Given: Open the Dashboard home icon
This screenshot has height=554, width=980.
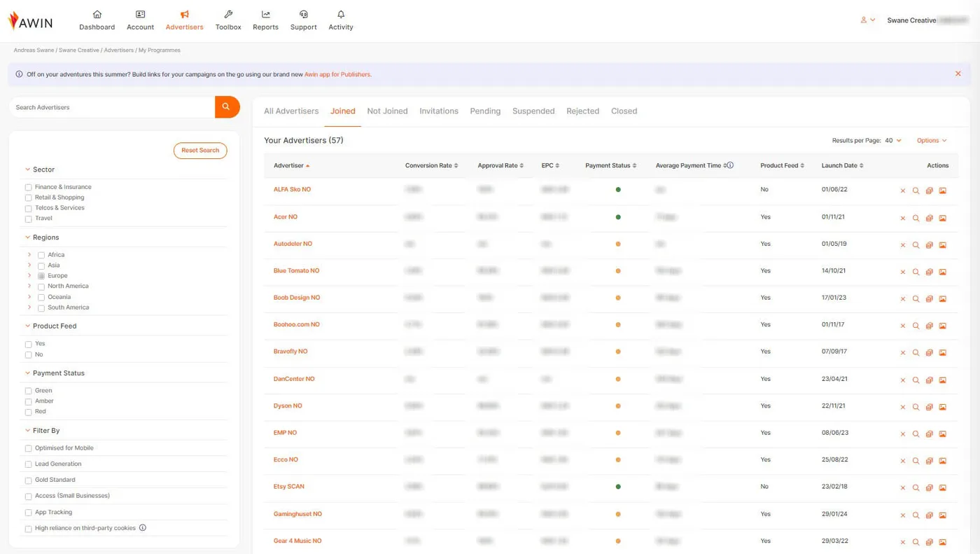Looking at the screenshot, I should click(x=97, y=14).
